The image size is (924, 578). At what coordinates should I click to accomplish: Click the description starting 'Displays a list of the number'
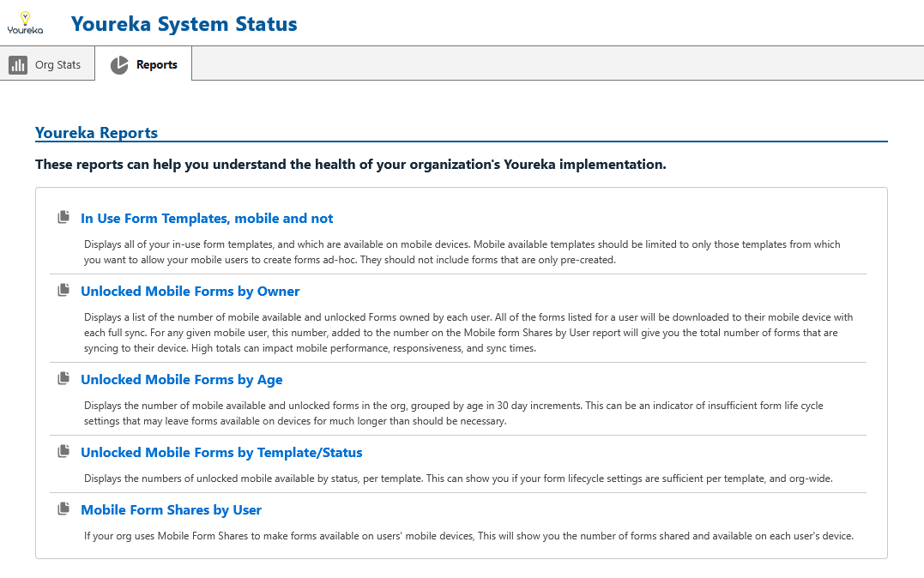click(x=468, y=333)
